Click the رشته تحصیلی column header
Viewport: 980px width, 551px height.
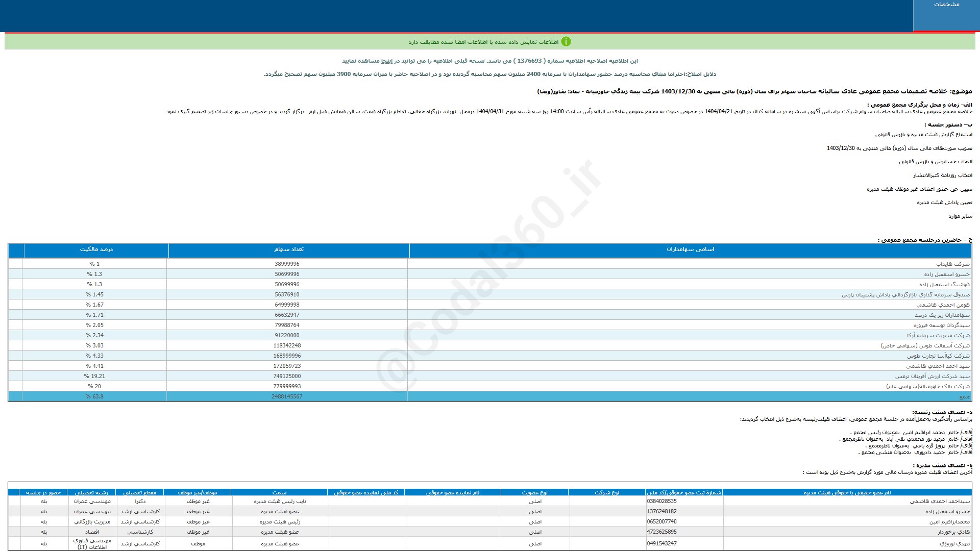(91, 493)
